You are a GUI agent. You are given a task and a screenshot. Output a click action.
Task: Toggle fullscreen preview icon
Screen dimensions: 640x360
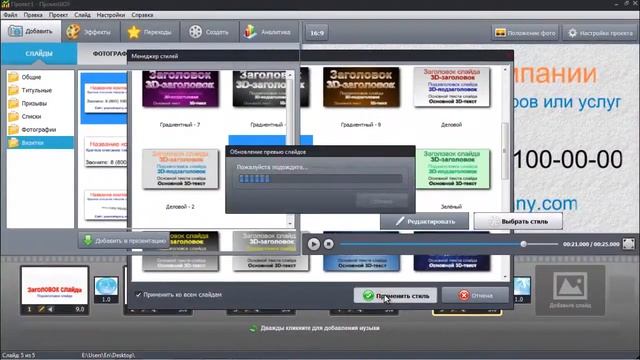click(628, 244)
